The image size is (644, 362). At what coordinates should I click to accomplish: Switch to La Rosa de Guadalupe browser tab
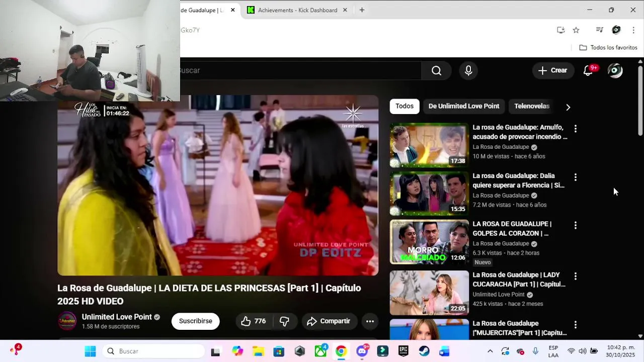[x=204, y=10]
